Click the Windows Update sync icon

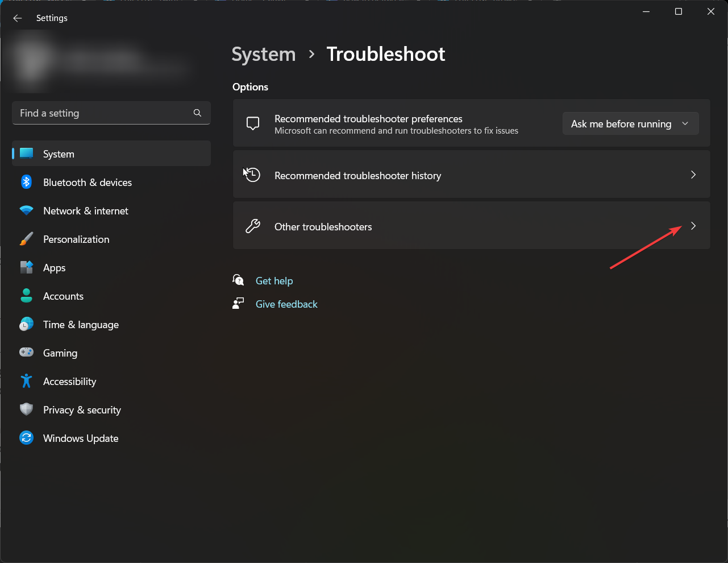tap(27, 438)
